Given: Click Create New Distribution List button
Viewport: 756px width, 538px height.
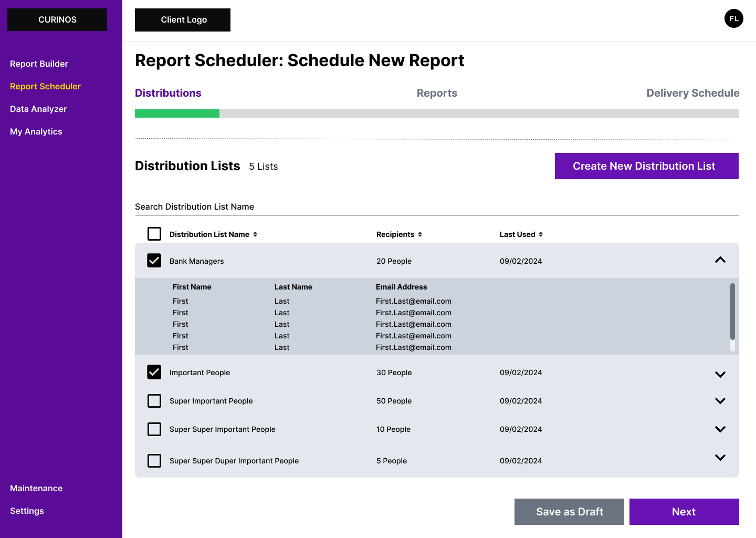Looking at the screenshot, I should (x=647, y=166).
